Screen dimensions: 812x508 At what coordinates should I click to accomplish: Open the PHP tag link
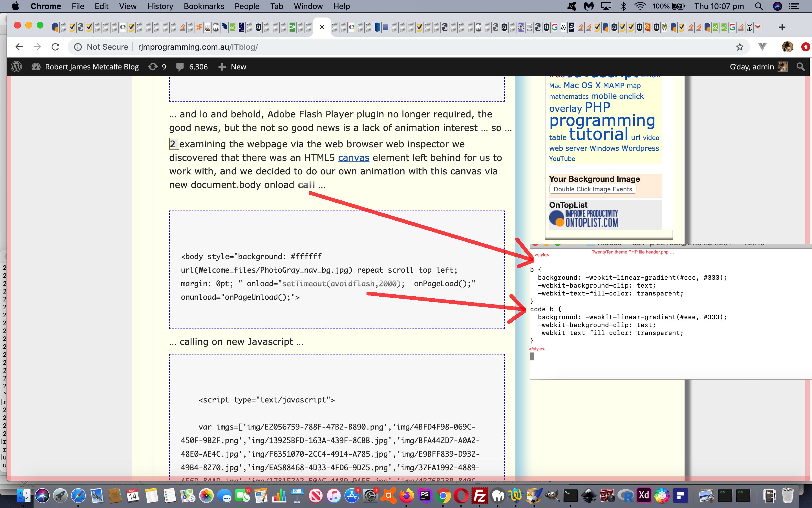click(x=597, y=107)
